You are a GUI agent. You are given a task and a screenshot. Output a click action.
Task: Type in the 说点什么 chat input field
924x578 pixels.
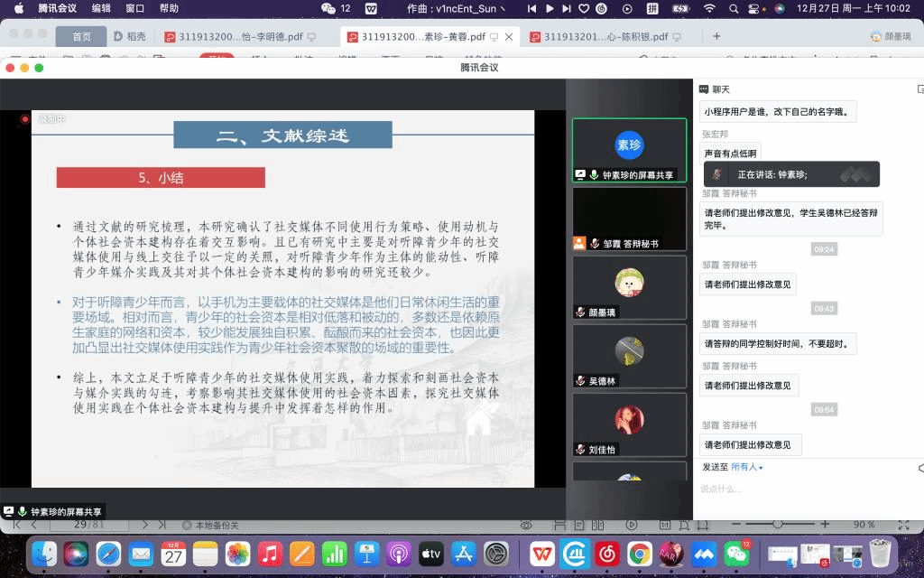(x=803, y=489)
